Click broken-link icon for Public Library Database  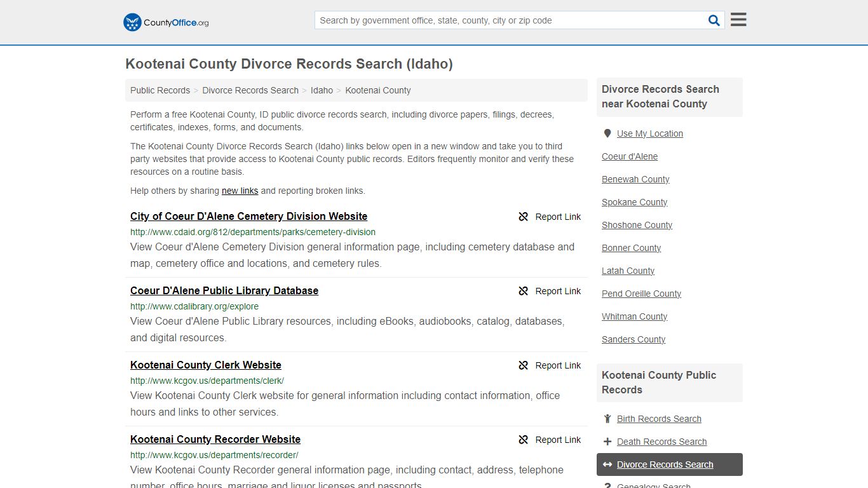[x=524, y=291]
